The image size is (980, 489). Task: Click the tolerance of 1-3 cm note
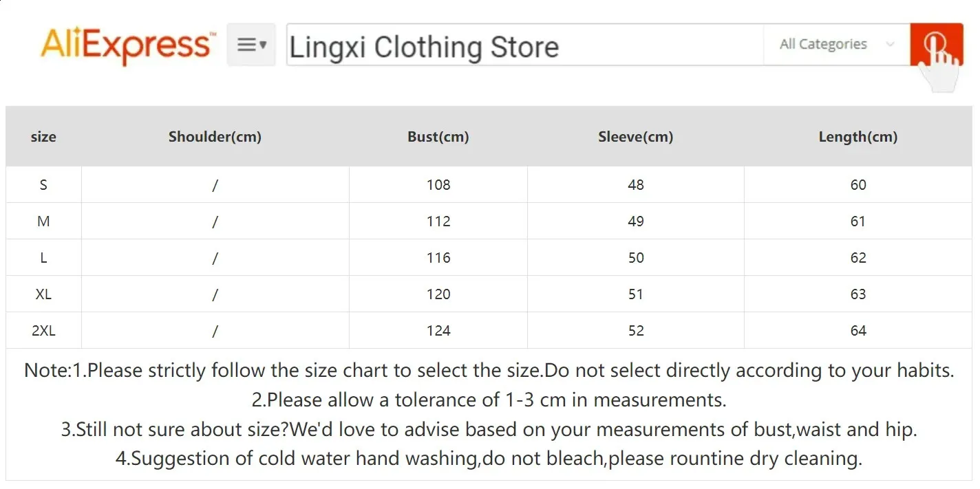coord(489,400)
